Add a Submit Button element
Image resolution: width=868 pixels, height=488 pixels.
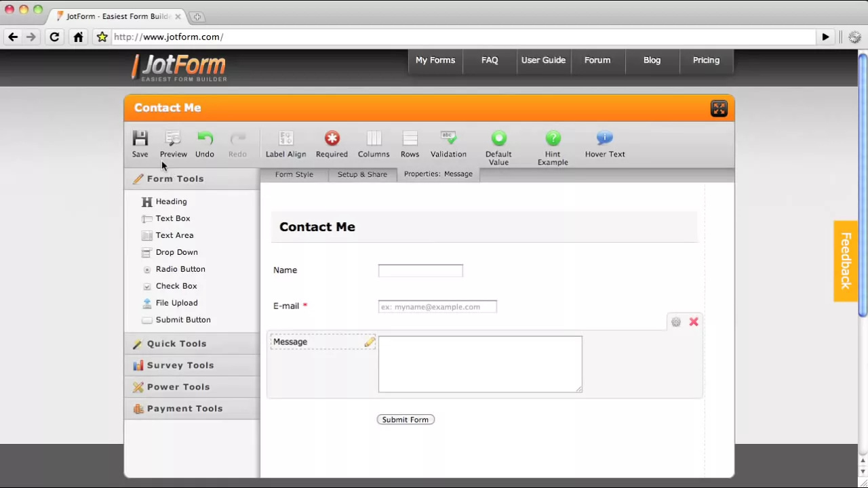[176, 320]
